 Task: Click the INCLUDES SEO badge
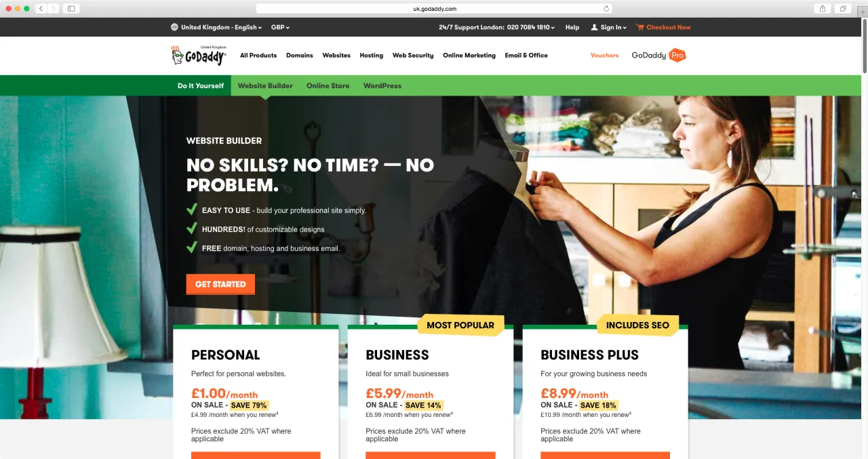point(637,325)
